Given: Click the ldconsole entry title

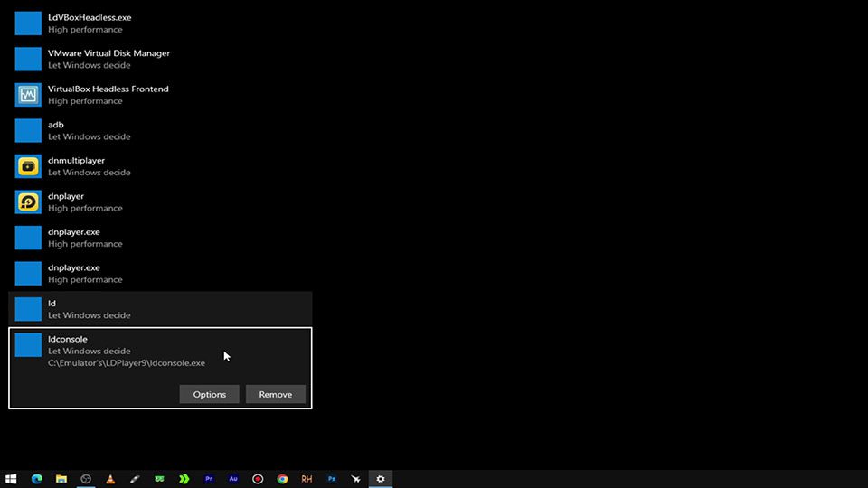Looking at the screenshot, I should point(68,339).
